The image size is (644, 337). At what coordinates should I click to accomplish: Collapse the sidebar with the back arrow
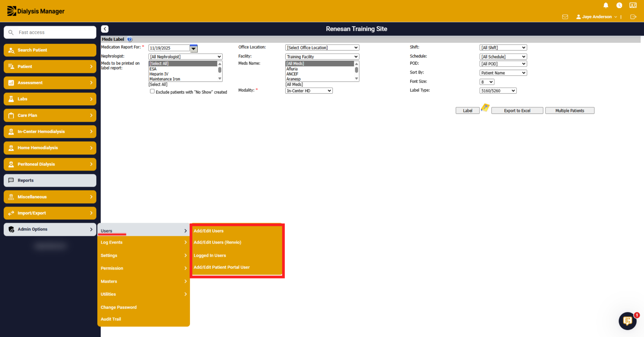click(x=105, y=29)
